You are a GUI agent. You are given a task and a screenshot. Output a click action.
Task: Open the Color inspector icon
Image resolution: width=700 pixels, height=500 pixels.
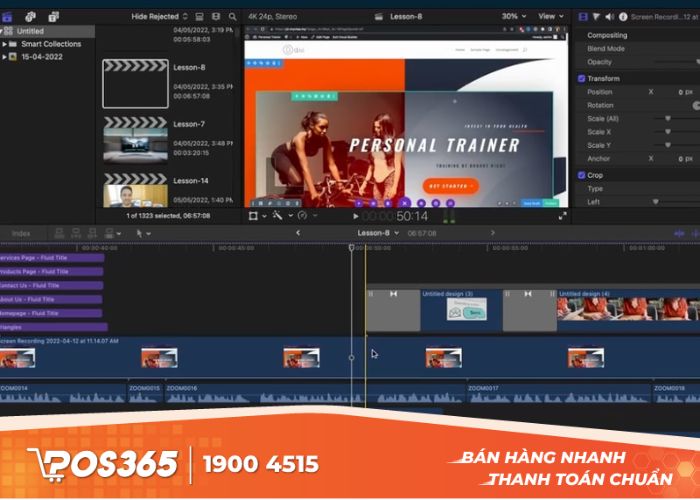[596, 17]
